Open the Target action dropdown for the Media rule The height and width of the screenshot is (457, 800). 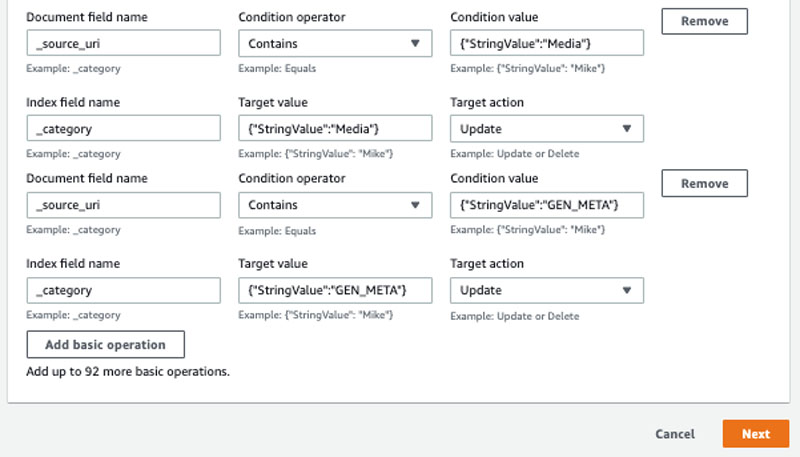(x=547, y=129)
